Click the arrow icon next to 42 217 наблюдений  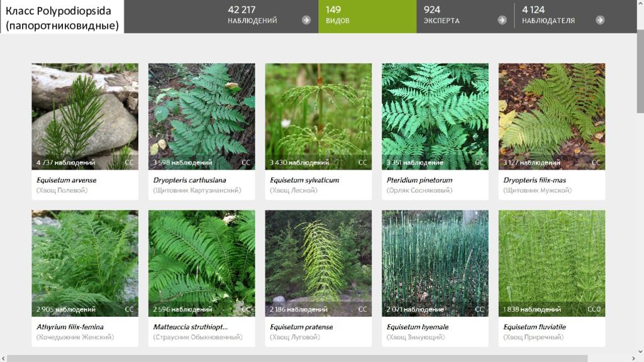tap(306, 20)
